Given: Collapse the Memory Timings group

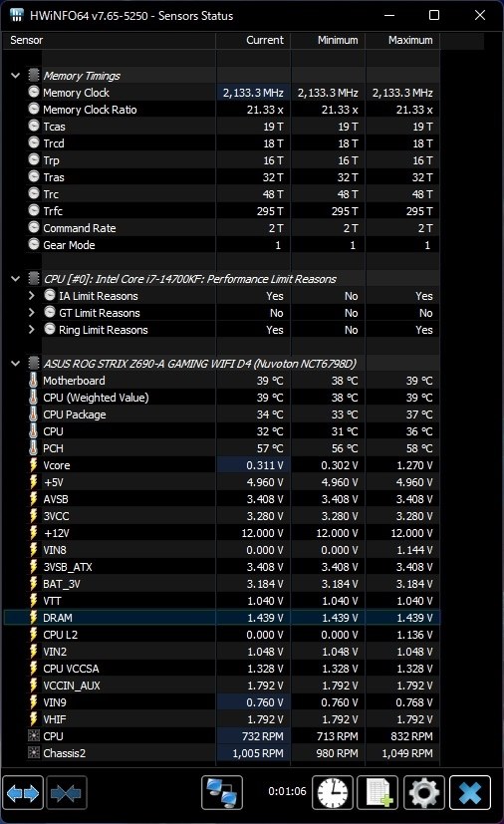Looking at the screenshot, I should 15,76.
